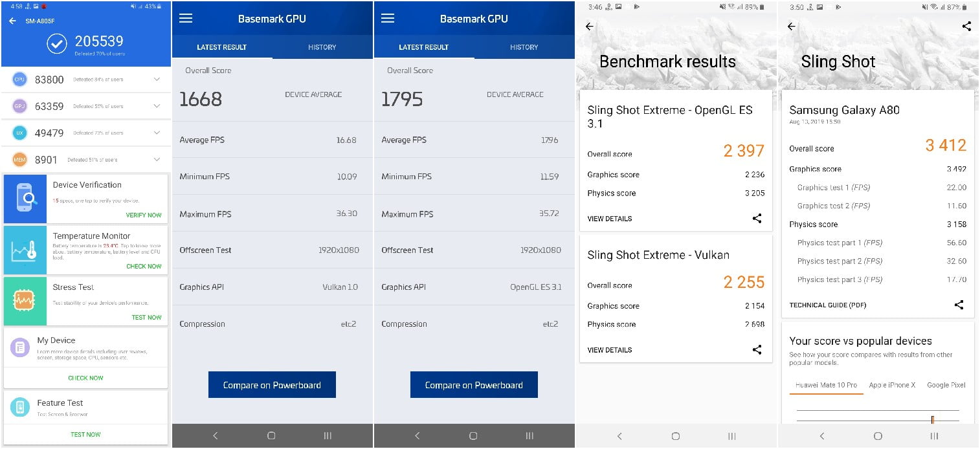Expand the GPU 63359 score details
Viewport: 980px width, 449px height.
click(157, 106)
